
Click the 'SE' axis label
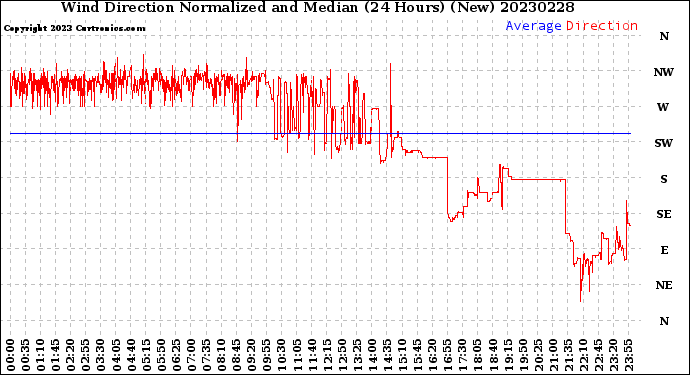pos(664,214)
